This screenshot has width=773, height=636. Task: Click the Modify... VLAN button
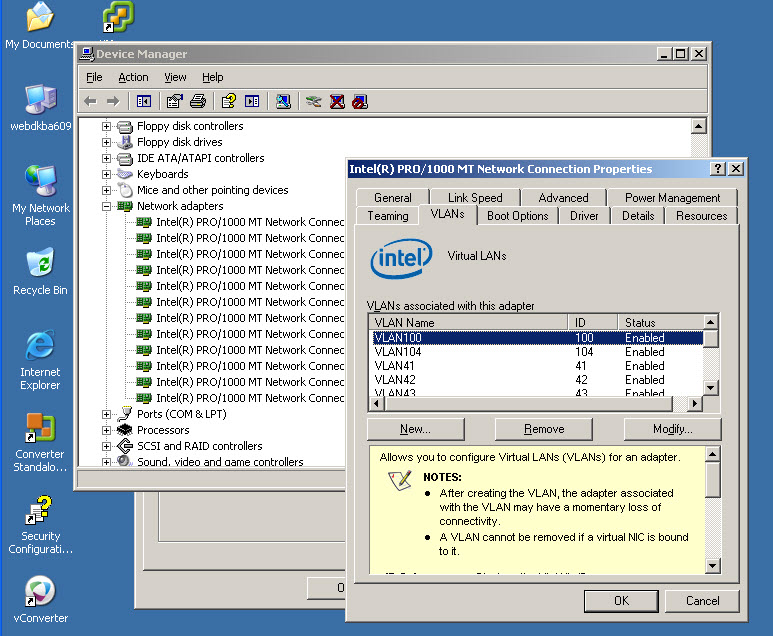tap(672, 429)
